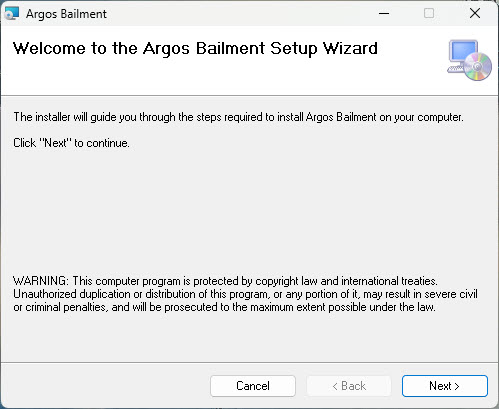Continue setup with the Next button
The image size is (499, 409).
(445, 386)
